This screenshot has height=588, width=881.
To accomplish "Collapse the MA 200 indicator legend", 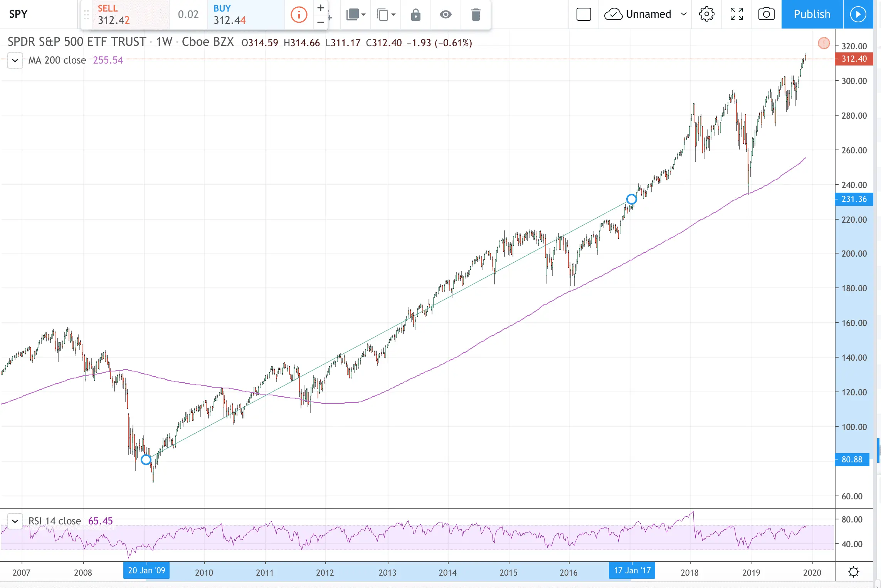I will tap(15, 60).
